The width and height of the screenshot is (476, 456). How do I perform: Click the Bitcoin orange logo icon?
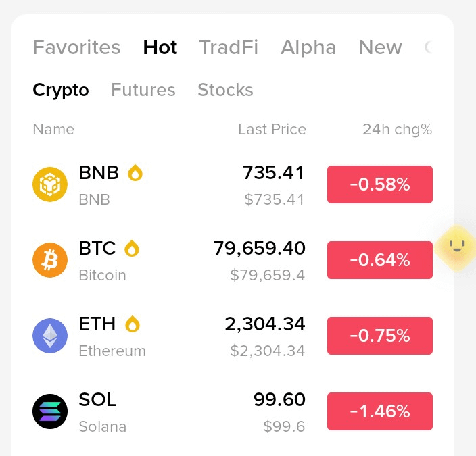(50, 260)
